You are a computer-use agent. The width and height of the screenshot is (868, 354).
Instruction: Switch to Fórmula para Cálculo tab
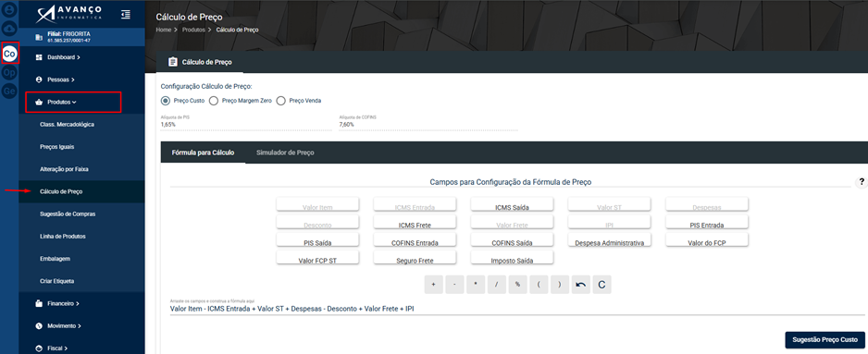[203, 153]
